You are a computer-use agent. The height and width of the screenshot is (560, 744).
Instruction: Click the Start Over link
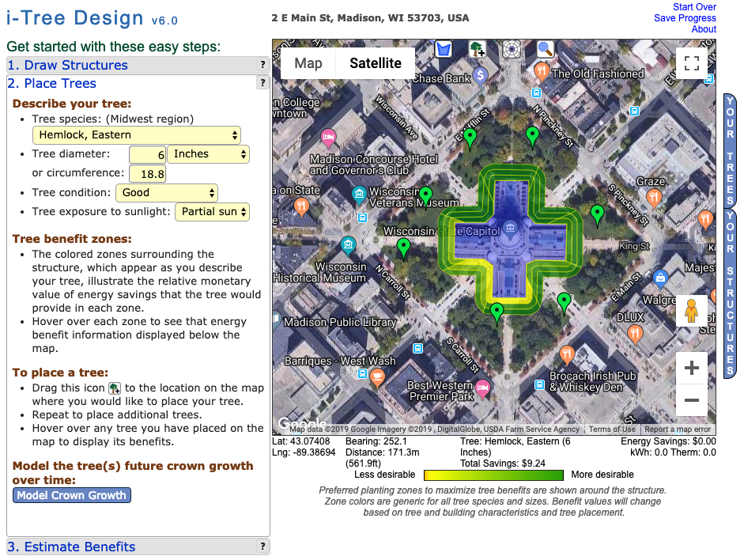click(x=694, y=6)
